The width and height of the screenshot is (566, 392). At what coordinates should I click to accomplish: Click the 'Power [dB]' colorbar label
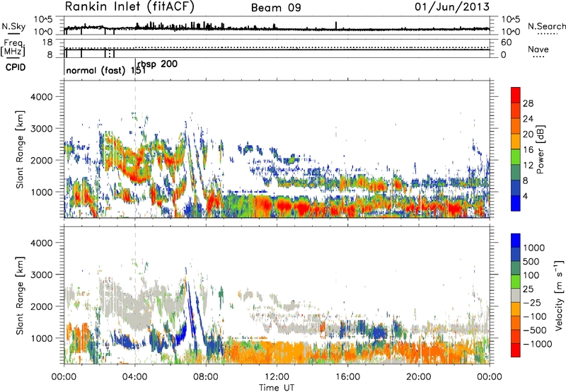540,149
